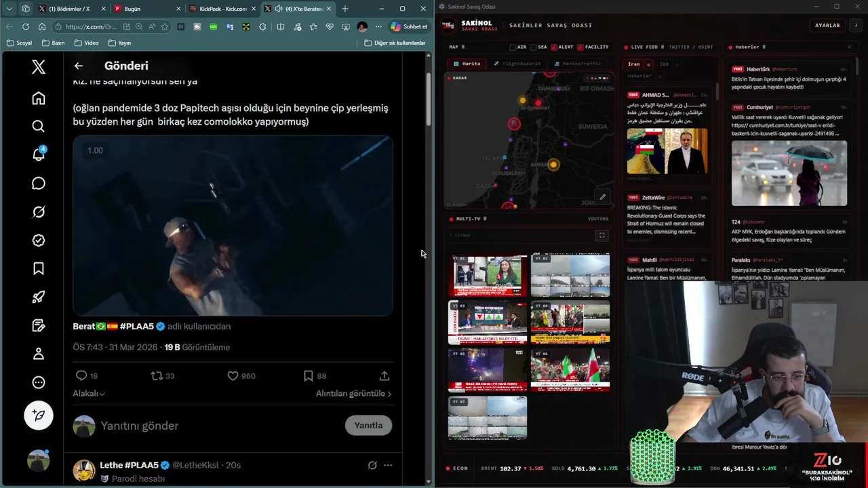Image resolution: width=868 pixels, height=488 pixels.
Task: Go back using the arrow beside Gönderi
Action: tap(79, 66)
